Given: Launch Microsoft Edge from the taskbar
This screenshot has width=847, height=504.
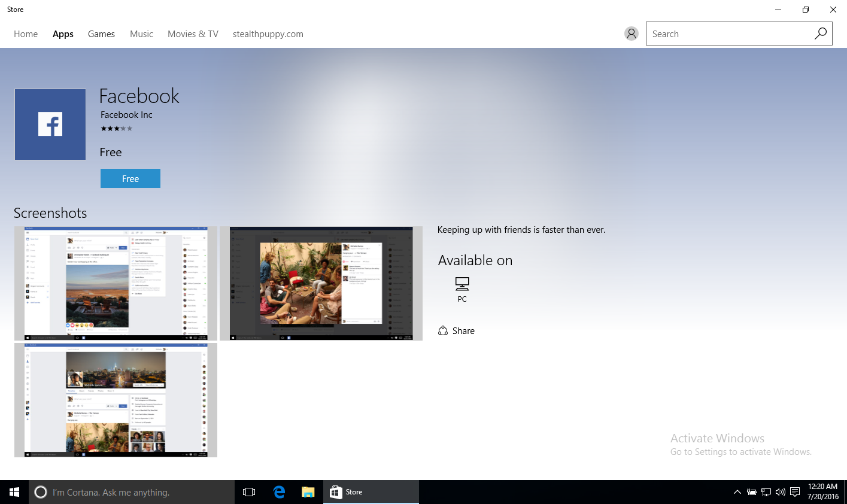Looking at the screenshot, I should point(279,492).
